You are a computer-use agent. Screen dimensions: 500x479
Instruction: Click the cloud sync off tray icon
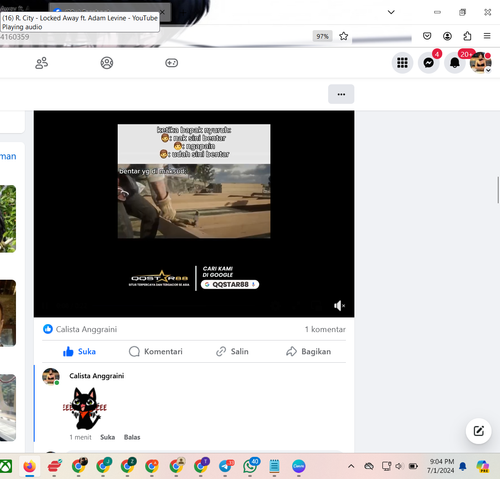tap(369, 466)
